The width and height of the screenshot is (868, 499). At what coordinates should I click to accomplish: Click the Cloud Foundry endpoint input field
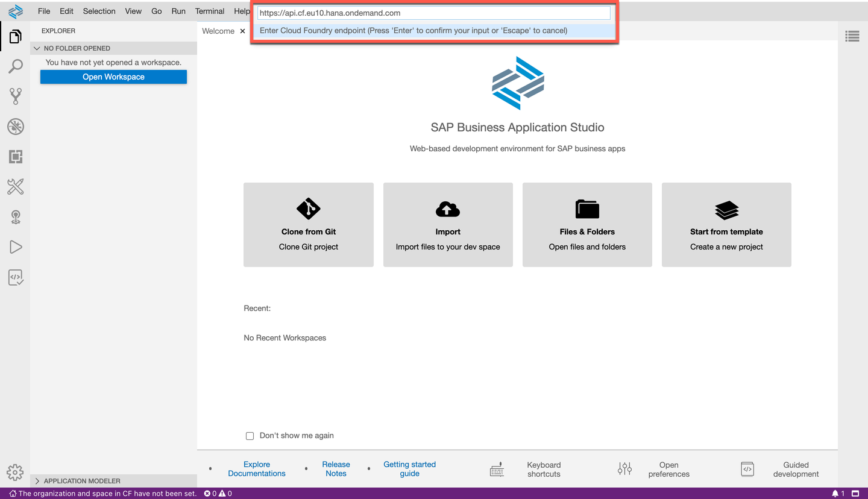(434, 13)
